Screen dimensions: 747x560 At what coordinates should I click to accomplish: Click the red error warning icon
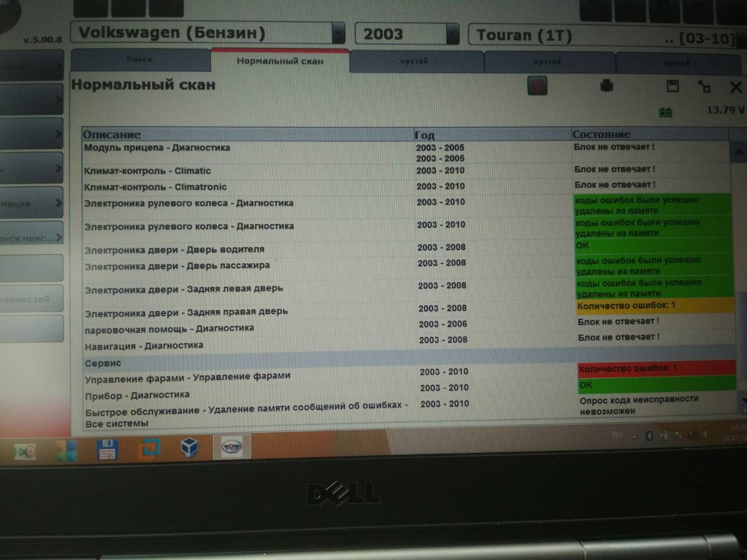point(537,86)
